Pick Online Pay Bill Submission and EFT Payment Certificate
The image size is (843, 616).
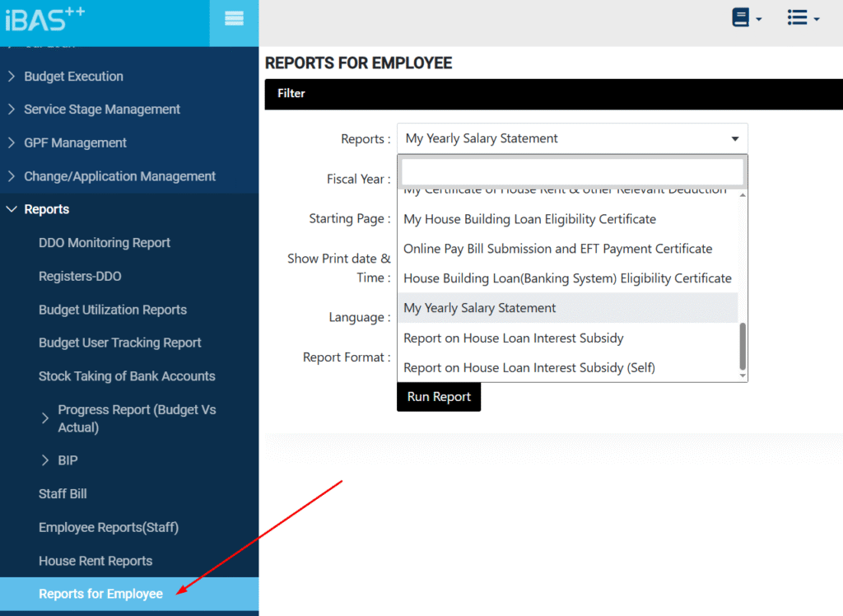click(557, 249)
